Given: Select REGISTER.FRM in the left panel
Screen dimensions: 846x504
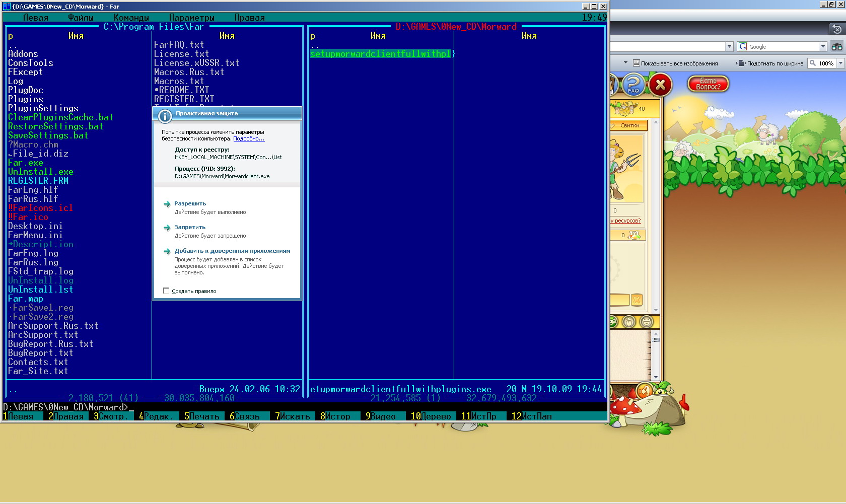Looking at the screenshot, I should pyautogui.click(x=38, y=181).
